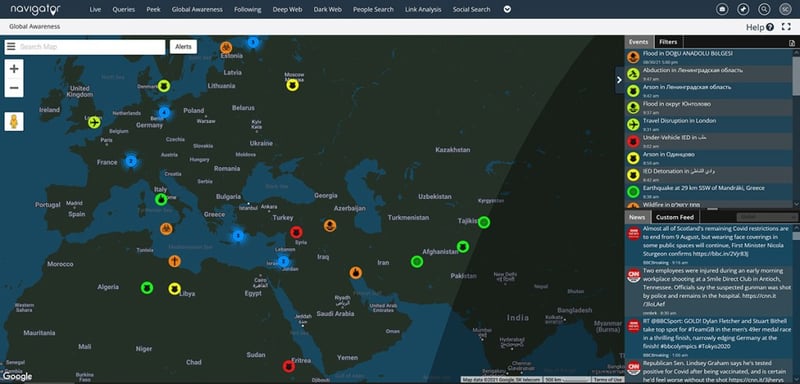The width and height of the screenshot is (800, 384).
Task: Open Link Analysis
Action: (423, 9)
